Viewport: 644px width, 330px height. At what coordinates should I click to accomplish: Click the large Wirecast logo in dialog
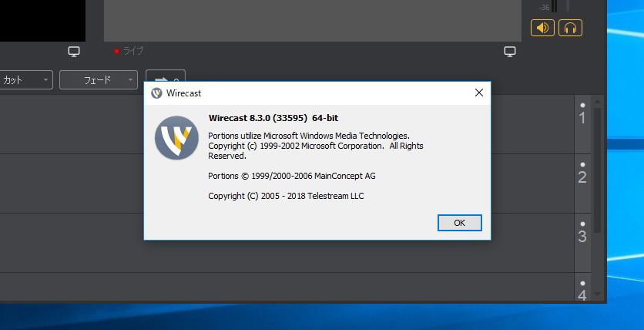click(x=176, y=138)
